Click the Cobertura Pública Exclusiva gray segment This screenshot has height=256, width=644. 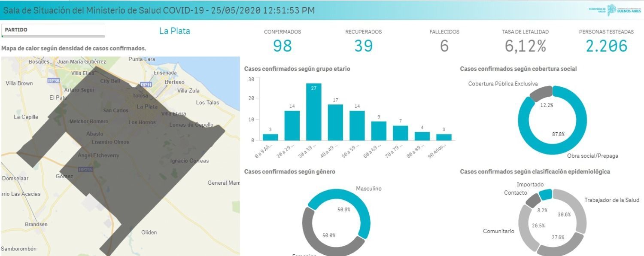[541, 93]
